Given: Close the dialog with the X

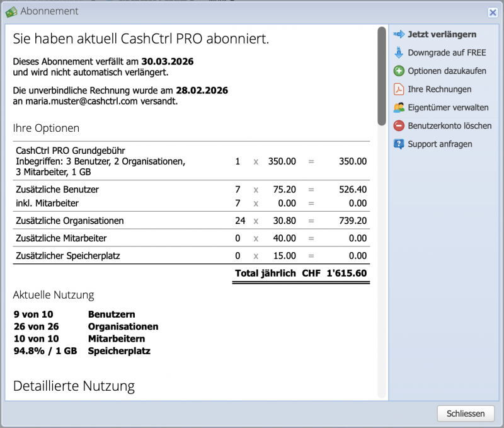Looking at the screenshot, I should tap(493, 13).
